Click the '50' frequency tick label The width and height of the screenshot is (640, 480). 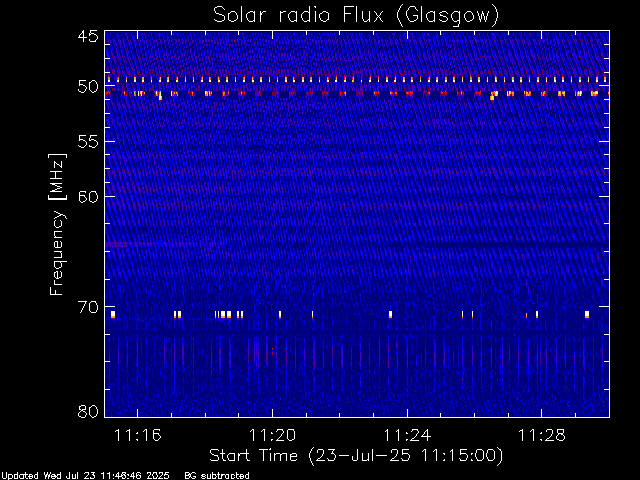click(x=88, y=87)
